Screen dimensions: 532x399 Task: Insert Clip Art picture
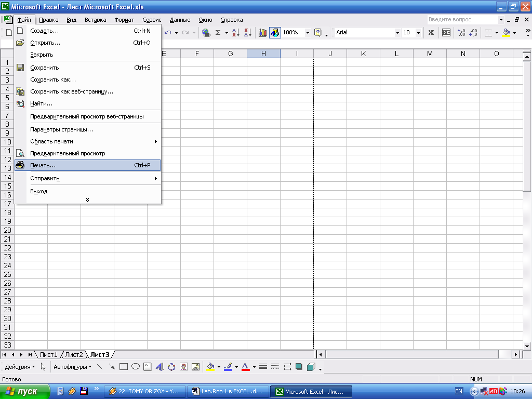(183, 366)
